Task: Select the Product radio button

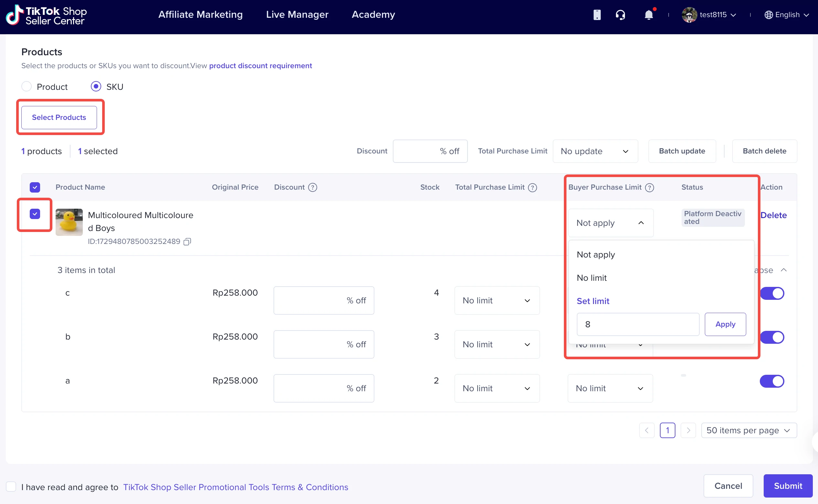Action: click(x=27, y=87)
